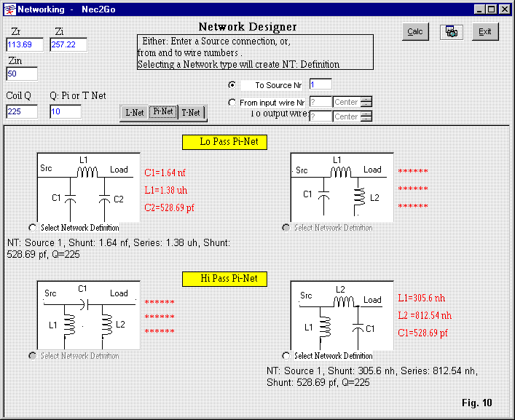Switch to the T-Net network type
This screenshot has height=420, width=515.
click(x=192, y=113)
